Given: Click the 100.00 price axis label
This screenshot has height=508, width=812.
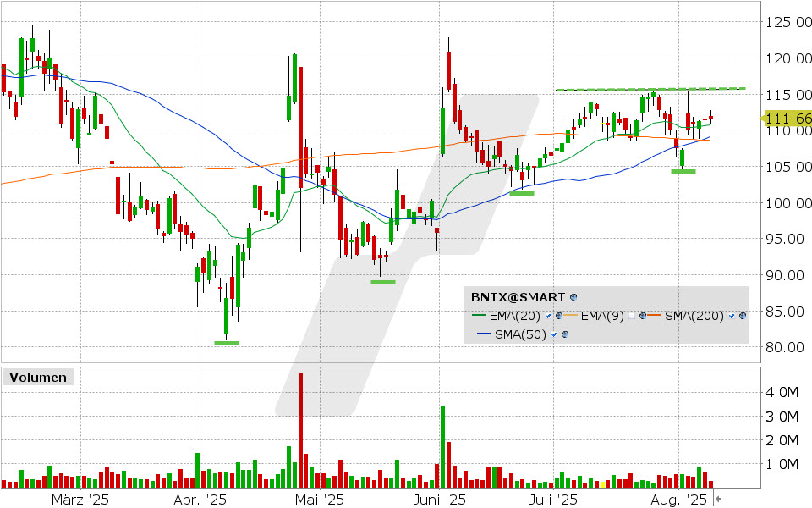Looking at the screenshot, I should (788, 203).
